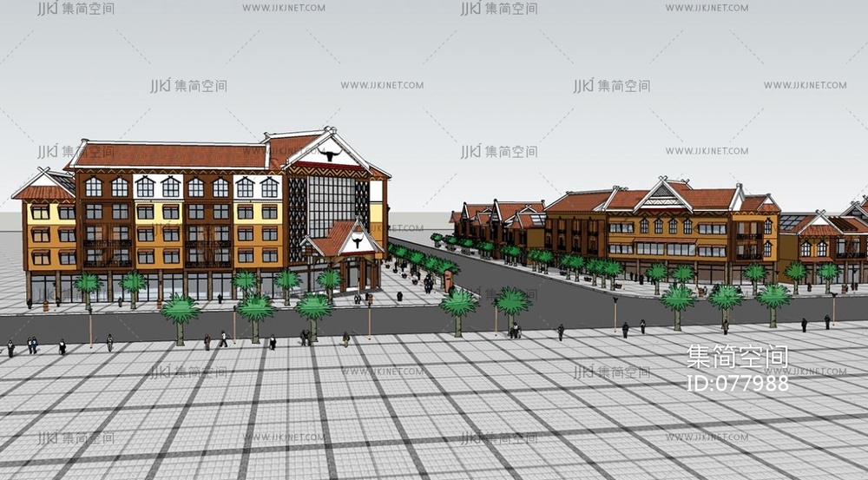Click the ID:077988 label
The width and height of the screenshot is (868, 480).
point(737,383)
